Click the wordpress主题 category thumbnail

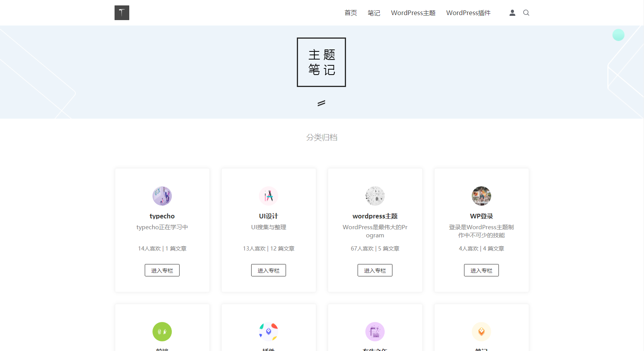pyautogui.click(x=375, y=196)
